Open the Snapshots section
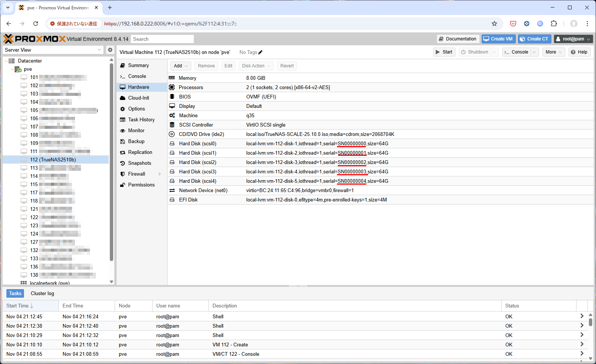 [139, 163]
